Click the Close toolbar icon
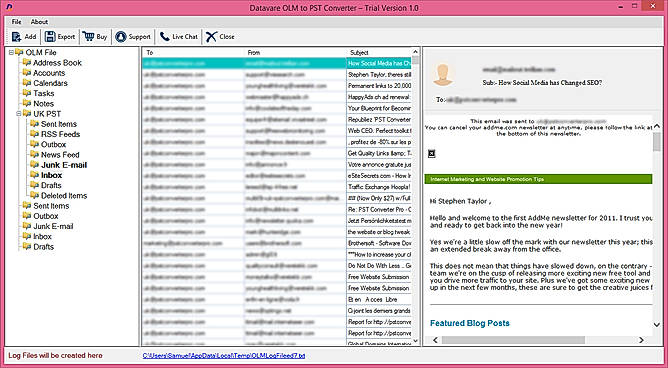This screenshot has height=368, width=668. point(211,37)
